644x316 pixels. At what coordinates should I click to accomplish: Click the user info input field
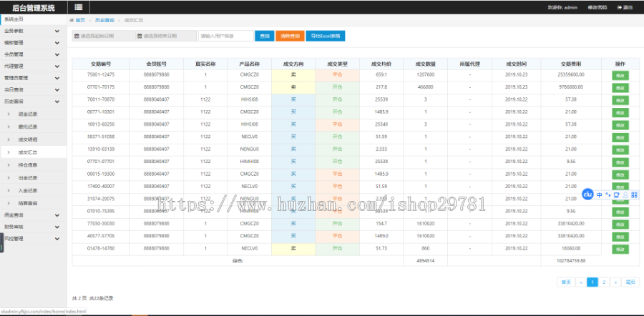pos(225,36)
